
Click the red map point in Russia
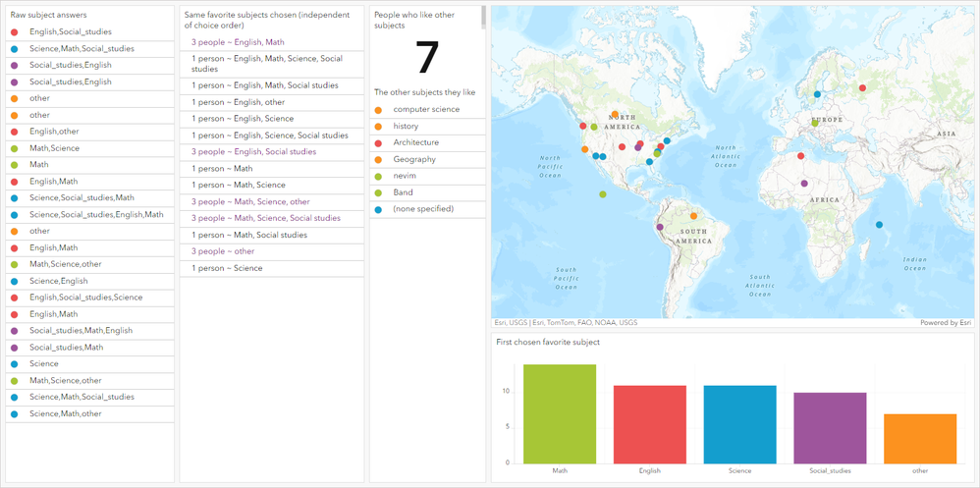point(862,88)
